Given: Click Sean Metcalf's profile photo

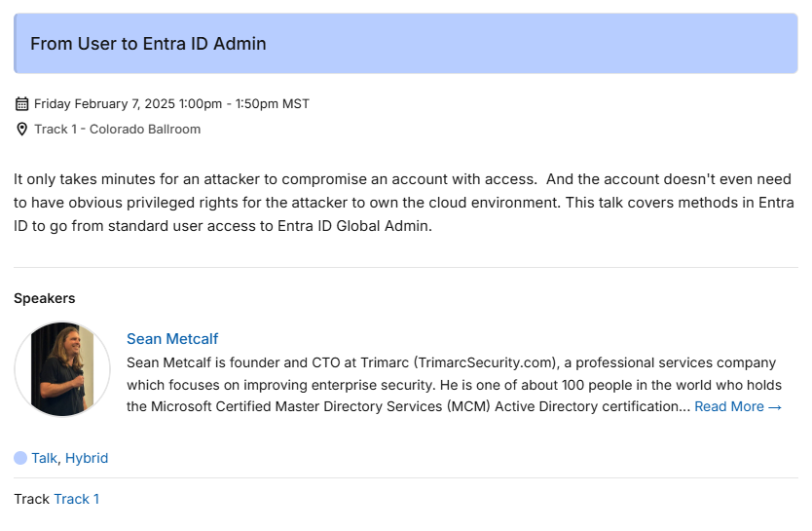Looking at the screenshot, I should (62, 369).
